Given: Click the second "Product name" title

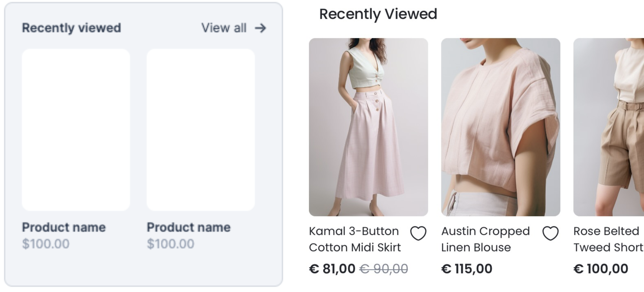Looking at the screenshot, I should click(189, 227).
